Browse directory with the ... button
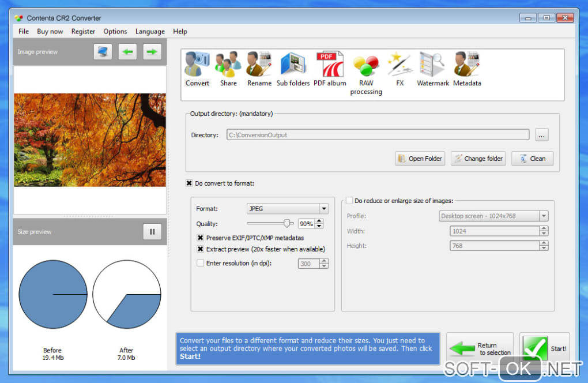The image size is (588, 383). pyautogui.click(x=541, y=135)
